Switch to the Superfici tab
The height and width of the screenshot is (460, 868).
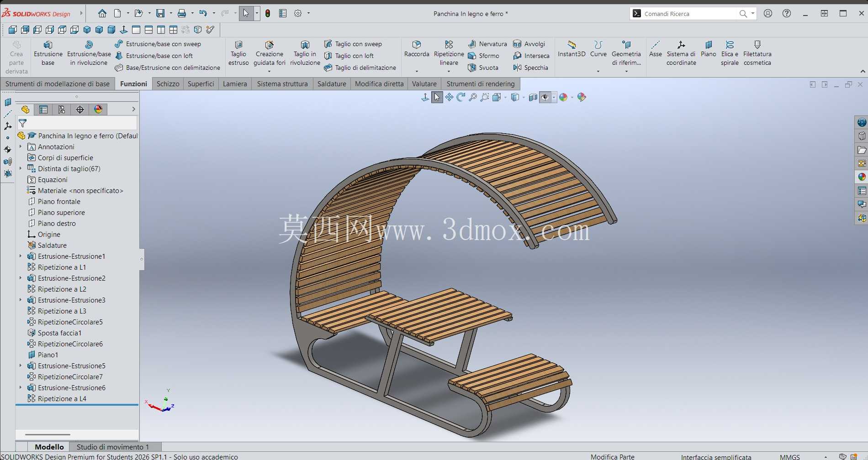tap(201, 84)
